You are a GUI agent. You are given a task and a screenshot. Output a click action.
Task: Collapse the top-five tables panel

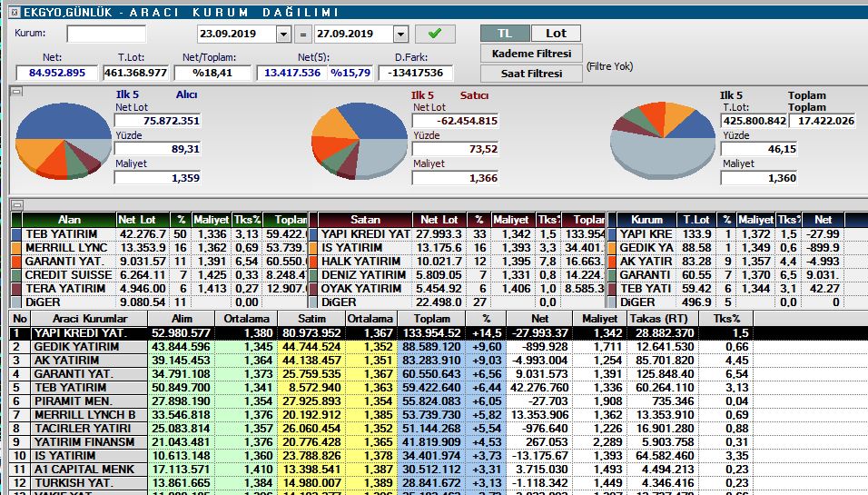point(17,205)
